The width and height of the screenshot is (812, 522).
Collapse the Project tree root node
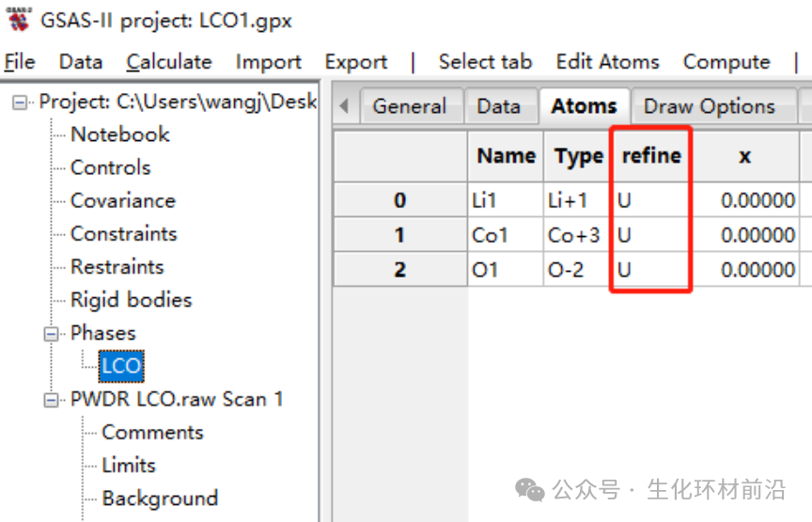click(22, 103)
